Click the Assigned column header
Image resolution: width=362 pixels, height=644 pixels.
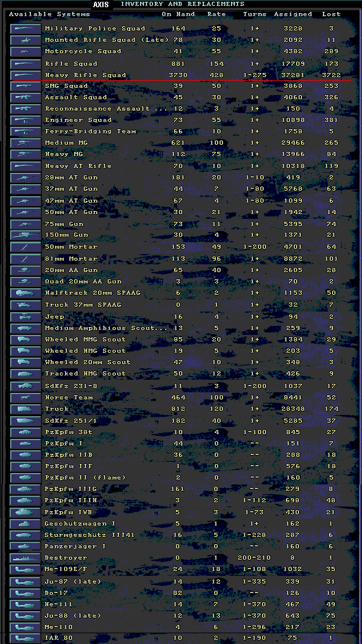(293, 14)
